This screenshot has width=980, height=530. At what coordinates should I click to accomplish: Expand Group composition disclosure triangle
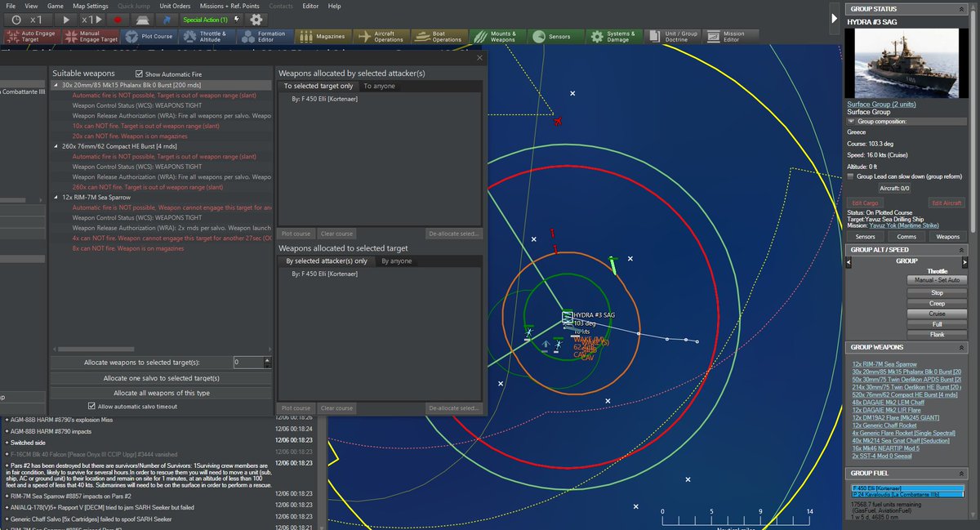(852, 121)
